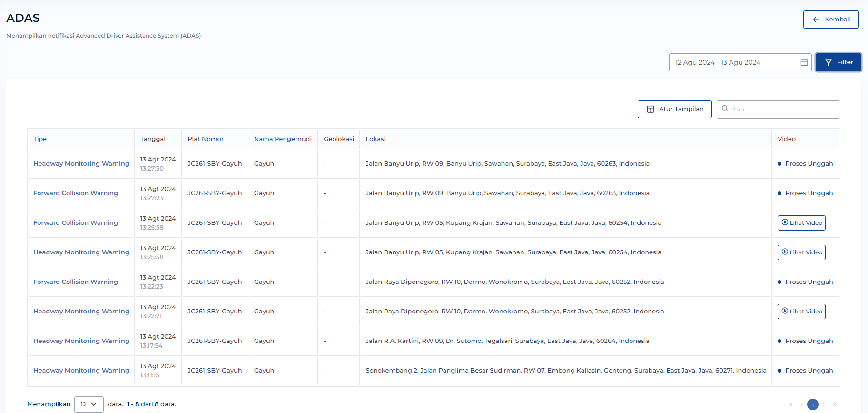
Task: Open Headway Monitoring Warning at 13:25:58
Action: (x=81, y=252)
